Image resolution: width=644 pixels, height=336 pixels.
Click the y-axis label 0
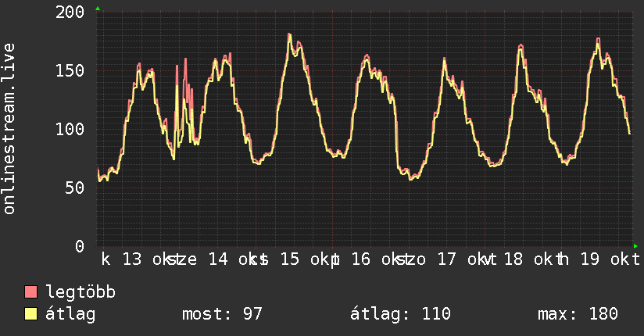pyautogui.click(x=80, y=246)
